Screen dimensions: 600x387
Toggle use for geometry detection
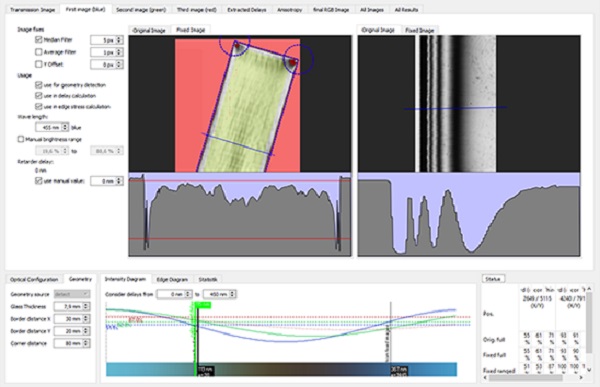click(38, 85)
